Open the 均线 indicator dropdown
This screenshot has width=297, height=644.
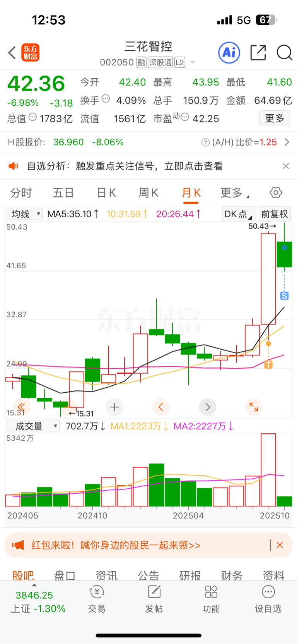click(x=24, y=214)
